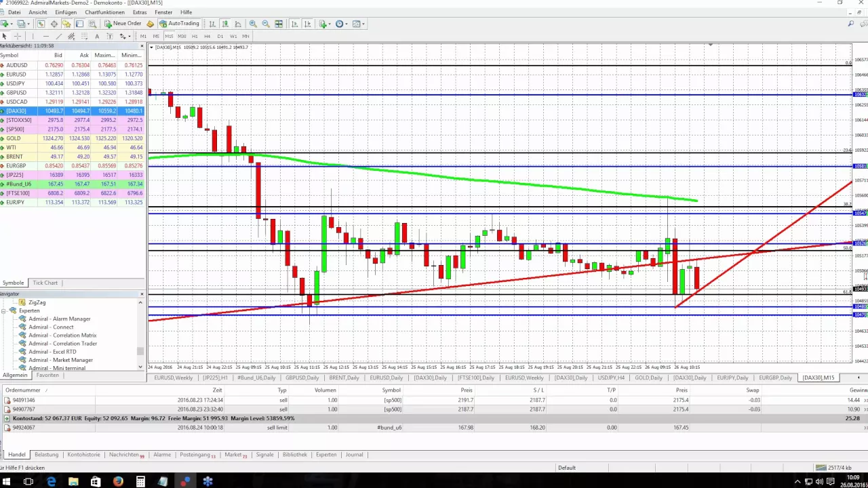Viewport: 868px width, 488px height.
Task: Select the #bund_u6 sell limit order
Action: (434, 428)
